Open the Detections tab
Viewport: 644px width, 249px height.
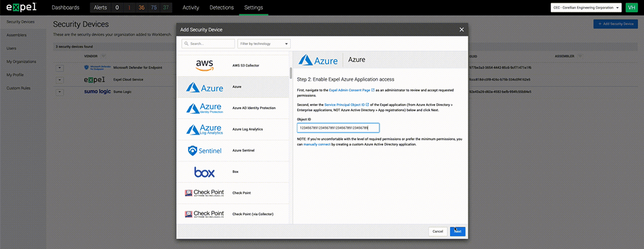click(221, 7)
